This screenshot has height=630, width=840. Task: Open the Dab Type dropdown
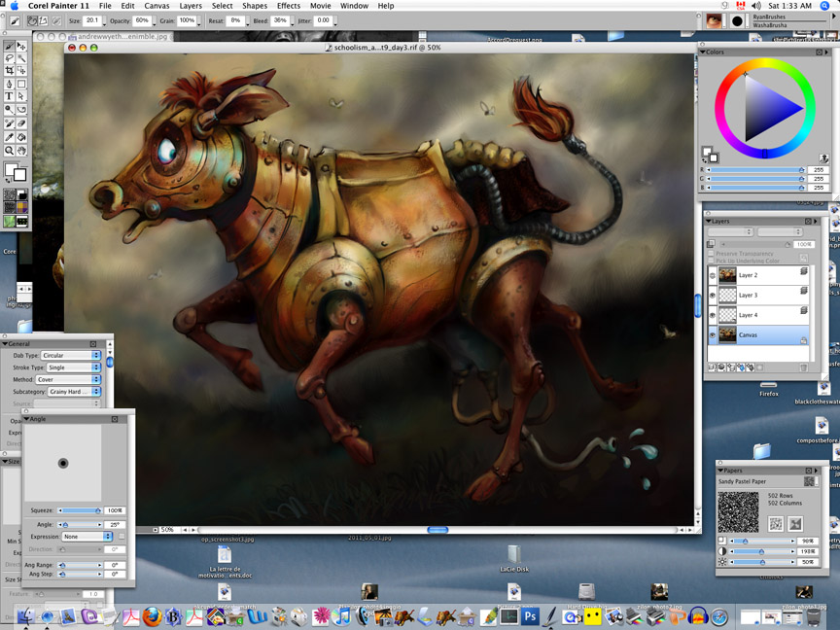(x=71, y=355)
